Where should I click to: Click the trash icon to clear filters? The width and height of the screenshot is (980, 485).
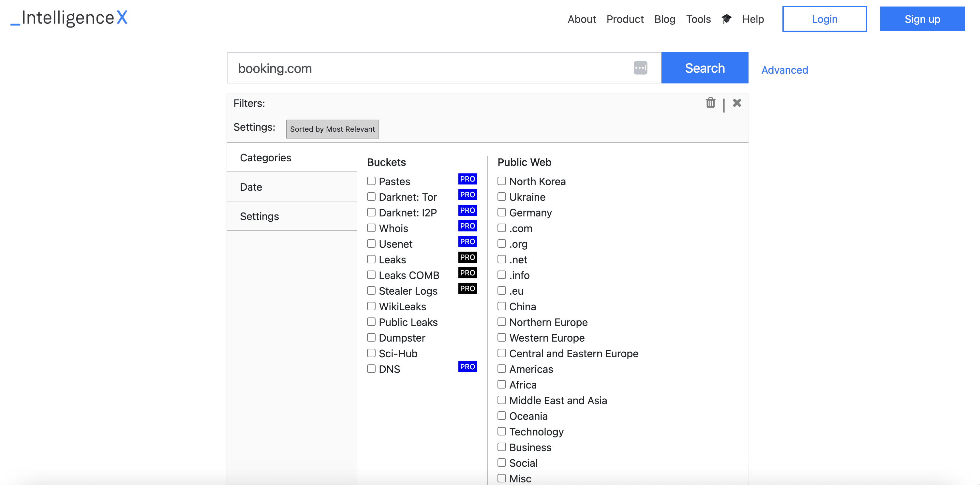coord(710,103)
